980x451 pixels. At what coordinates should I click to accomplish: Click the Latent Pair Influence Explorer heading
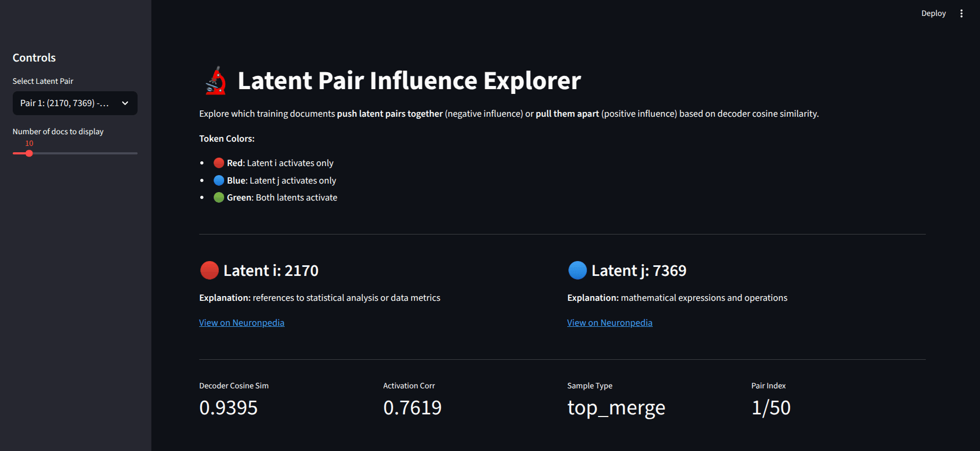pos(409,81)
